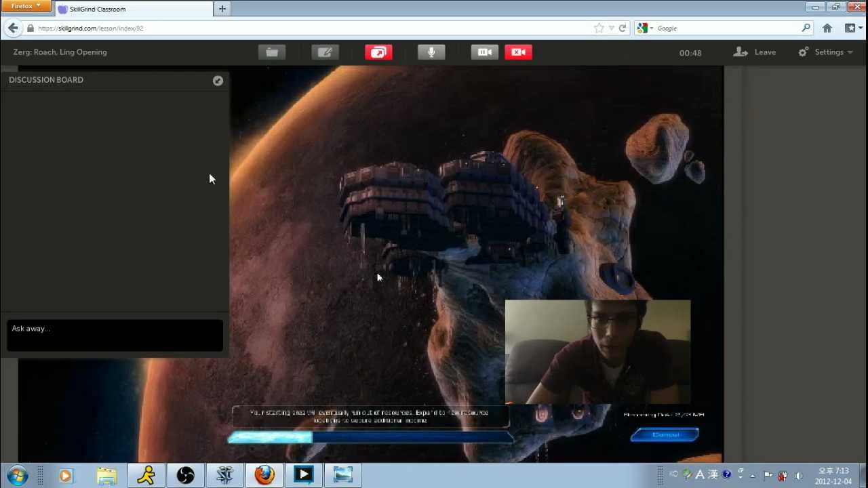This screenshot has height=488, width=868.
Task: Open the Windows Start menu
Action: pyautogui.click(x=17, y=475)
